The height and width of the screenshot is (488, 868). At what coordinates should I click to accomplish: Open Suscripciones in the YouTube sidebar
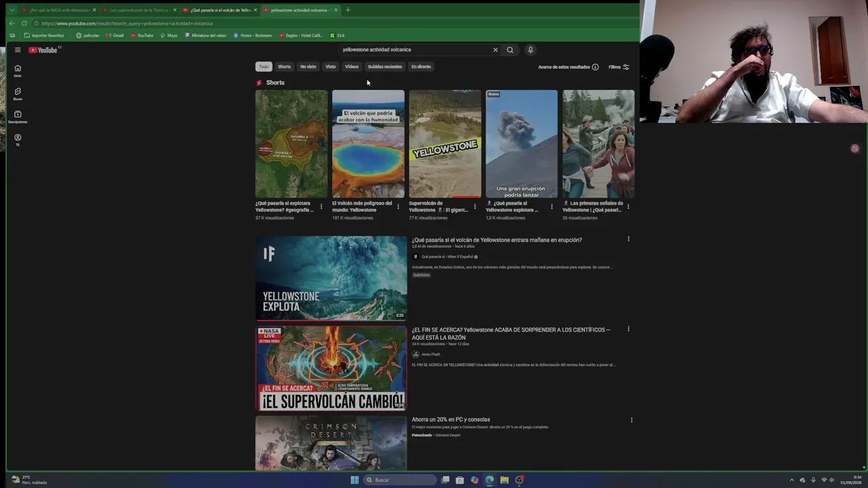pyautogui.click(x=18, y=117)
